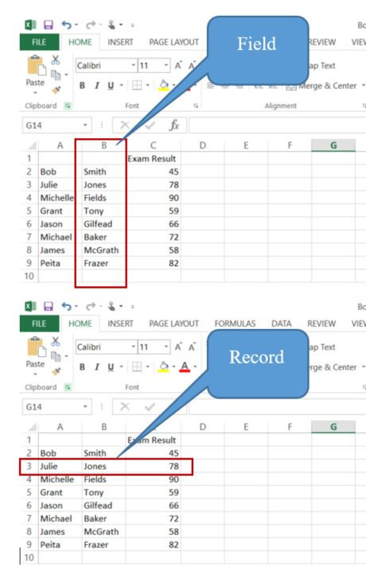Expand the font size 11 dropdown in upper ribbon

166,65
